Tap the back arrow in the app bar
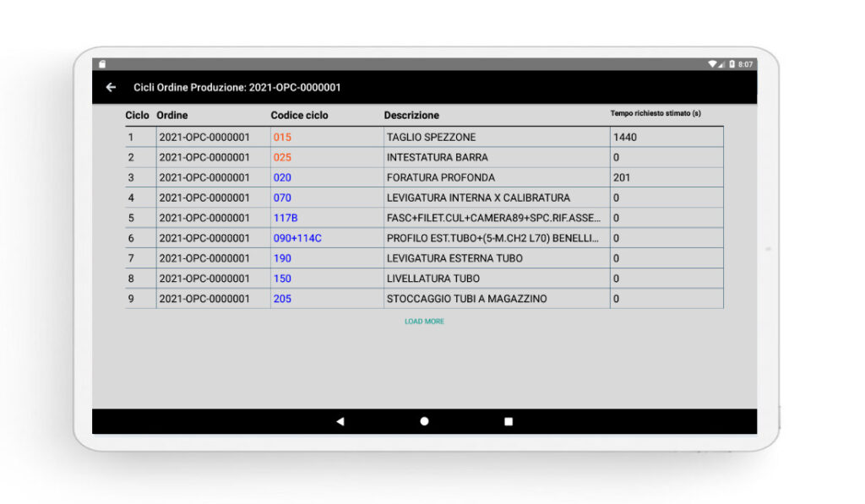The width and height of the screenshot is (865, 504). coord(111,87)
